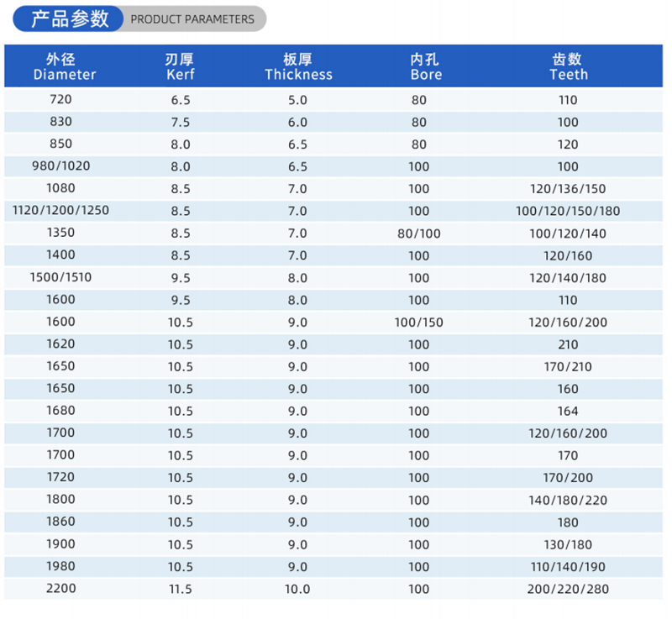Select the 80/100 bore cell
The image size is (672, 619).
[x=418, y=233]
